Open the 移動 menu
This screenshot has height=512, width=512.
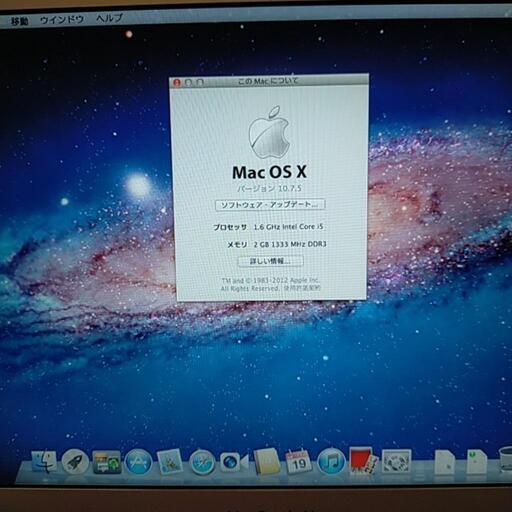pyautogui.click(x=20, y=21)
